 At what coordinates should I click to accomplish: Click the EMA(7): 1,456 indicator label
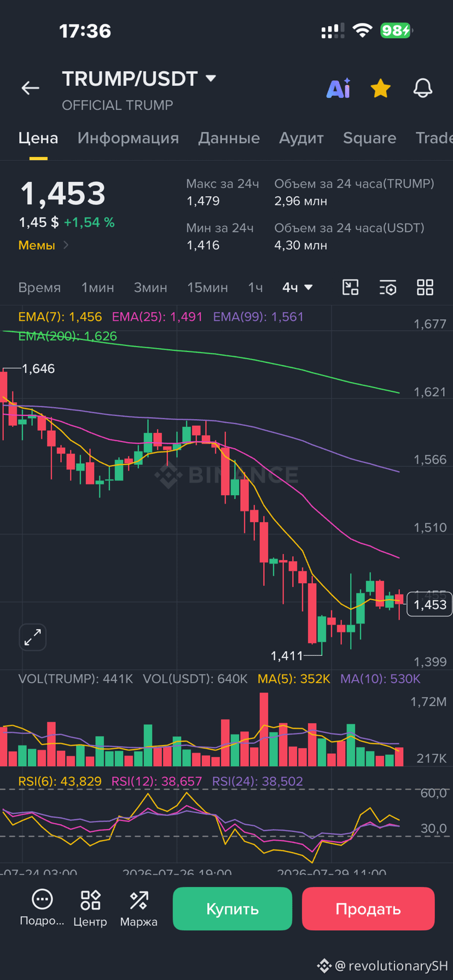coord(60,317)
